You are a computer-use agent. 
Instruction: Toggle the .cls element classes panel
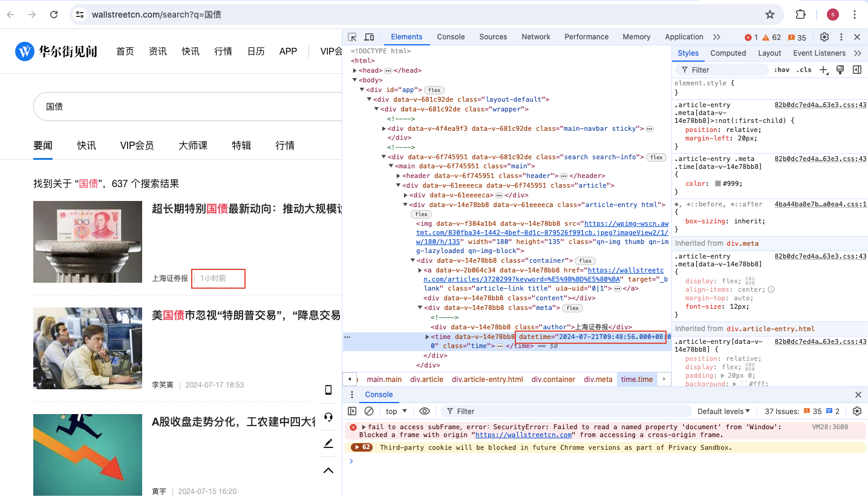coord(804,70)
